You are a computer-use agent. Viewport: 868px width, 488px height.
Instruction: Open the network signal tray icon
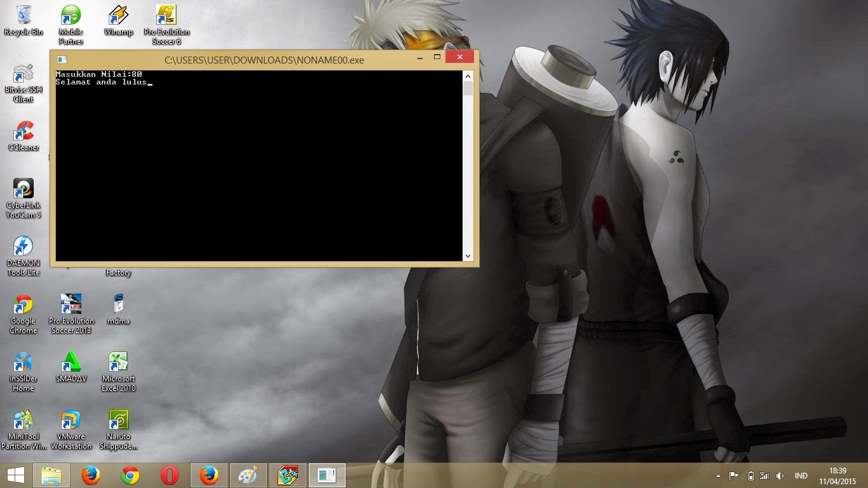[x=764, y=476]
